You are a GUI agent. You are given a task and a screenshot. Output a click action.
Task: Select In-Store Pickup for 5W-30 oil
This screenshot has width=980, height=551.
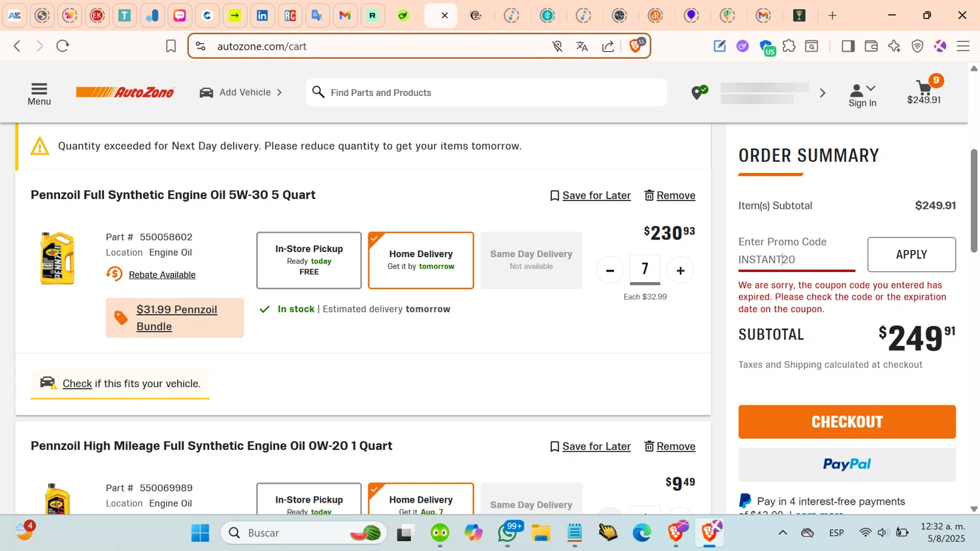309,260
